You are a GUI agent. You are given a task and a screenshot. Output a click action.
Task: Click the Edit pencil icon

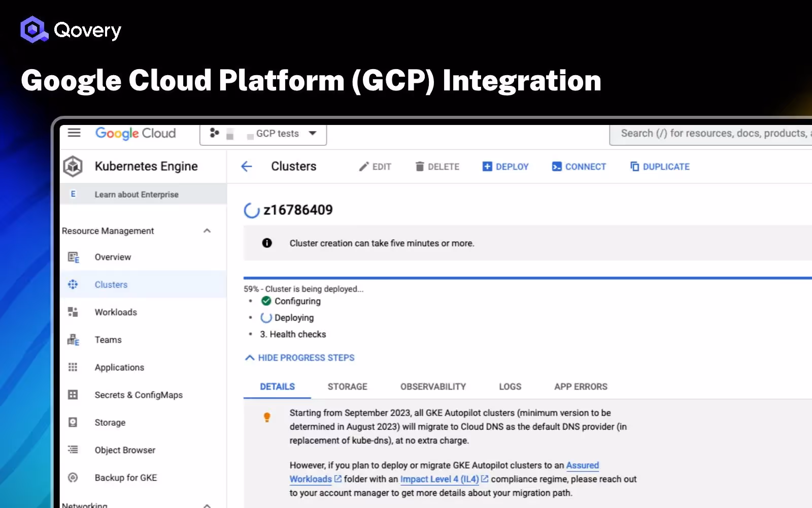click(363, 166)
